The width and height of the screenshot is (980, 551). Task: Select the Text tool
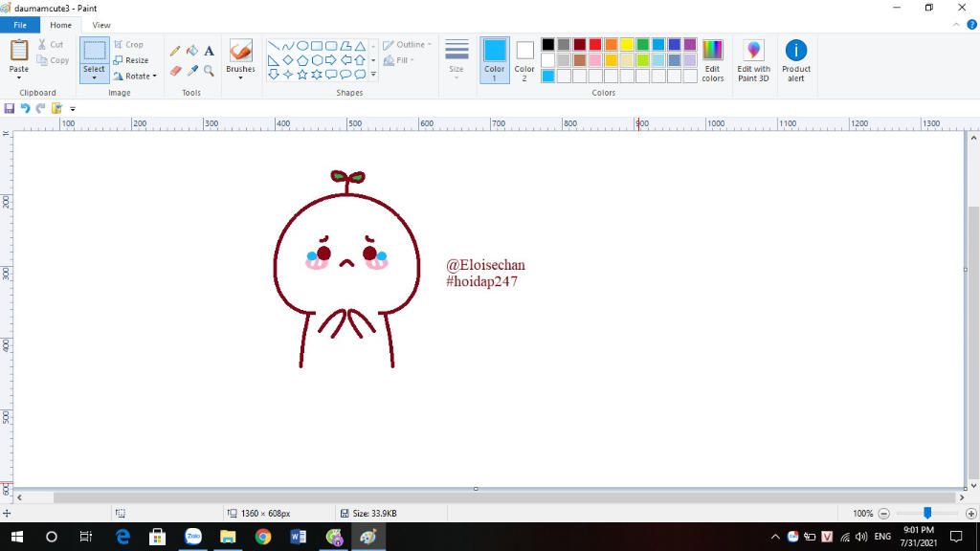pyautogui.click(x=209, y=52)
